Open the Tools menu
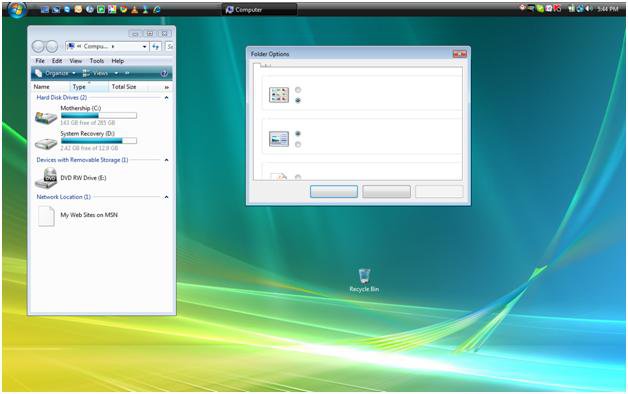The width and height of the screenshot is (628, 394). click(97, 61)
